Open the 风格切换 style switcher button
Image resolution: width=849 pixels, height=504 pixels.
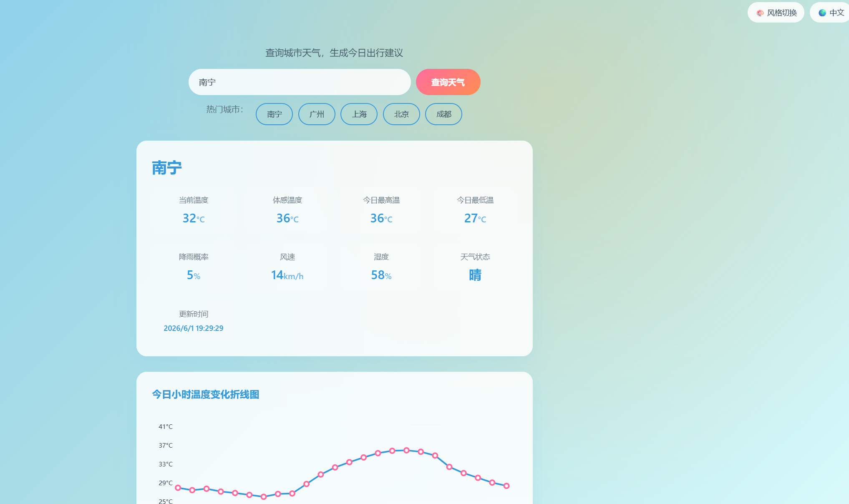(x=776, y=13)
